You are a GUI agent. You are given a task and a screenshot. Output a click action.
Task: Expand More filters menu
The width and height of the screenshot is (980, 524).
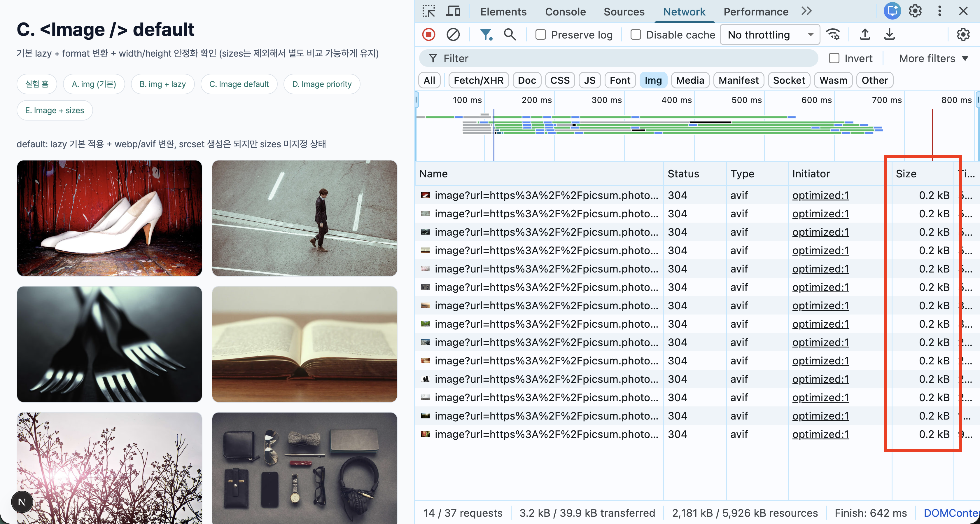933,58
